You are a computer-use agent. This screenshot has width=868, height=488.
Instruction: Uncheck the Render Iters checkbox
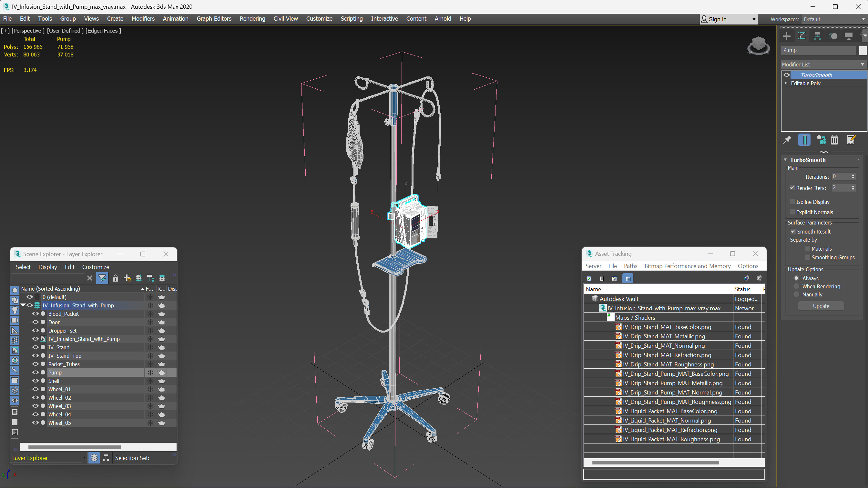coord(792,188)
